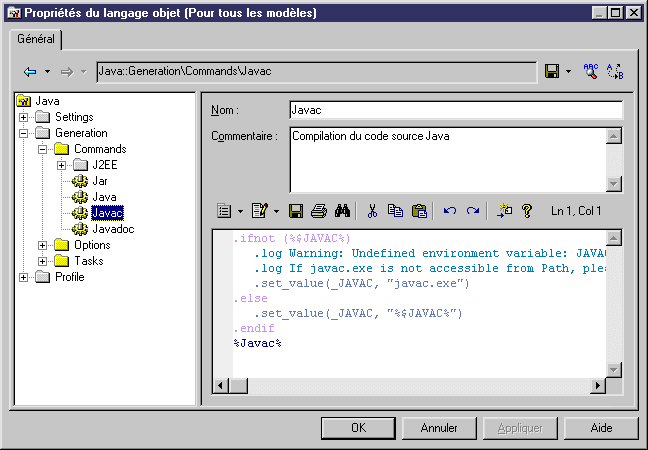
Task: Click the Commentaire scroll up arrow
Action: pos(614,136)
